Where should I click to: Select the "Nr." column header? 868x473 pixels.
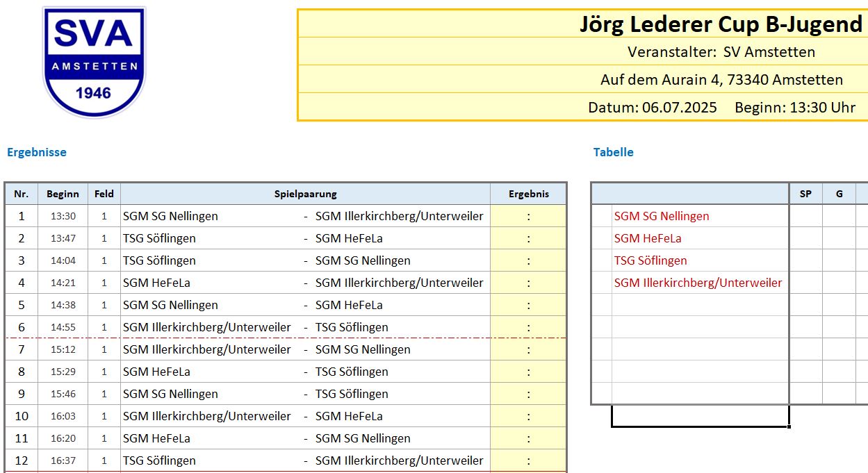point(22,194)
